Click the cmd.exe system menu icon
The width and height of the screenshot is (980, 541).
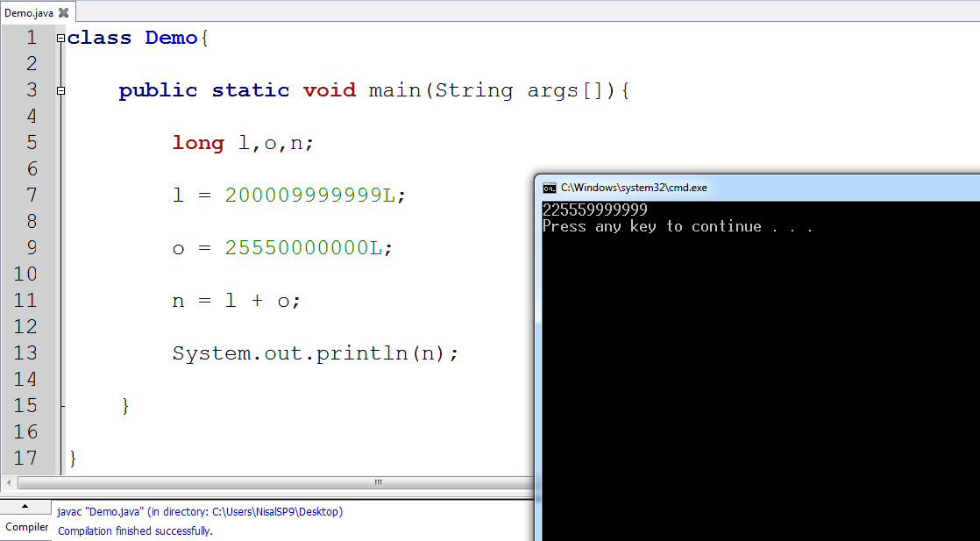(550, 187)
